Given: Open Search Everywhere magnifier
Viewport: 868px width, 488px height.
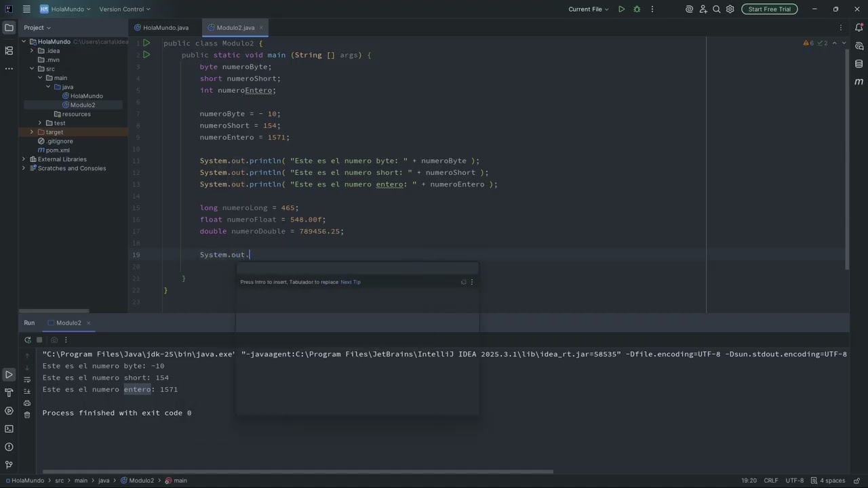Looking at the screenshot, I should point(717,9).
